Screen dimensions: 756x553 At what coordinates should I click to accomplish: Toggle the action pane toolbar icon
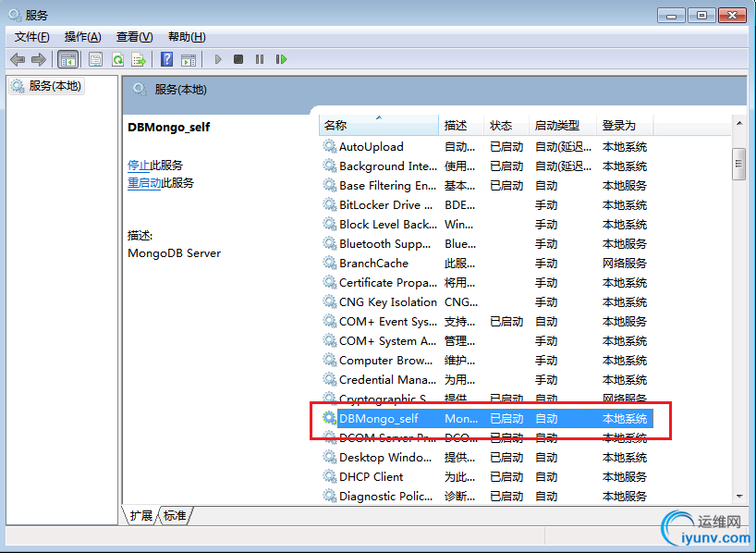pyautogui.click(x=189, y=60)
